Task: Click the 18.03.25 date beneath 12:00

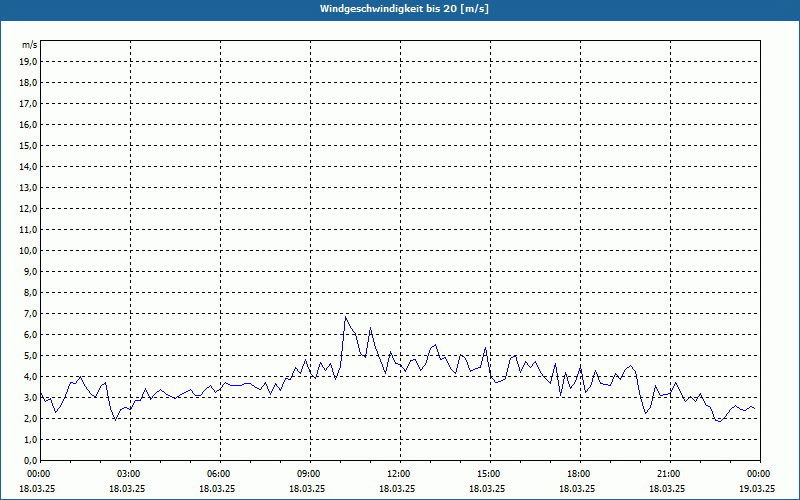Action: (x=397, y=489)
